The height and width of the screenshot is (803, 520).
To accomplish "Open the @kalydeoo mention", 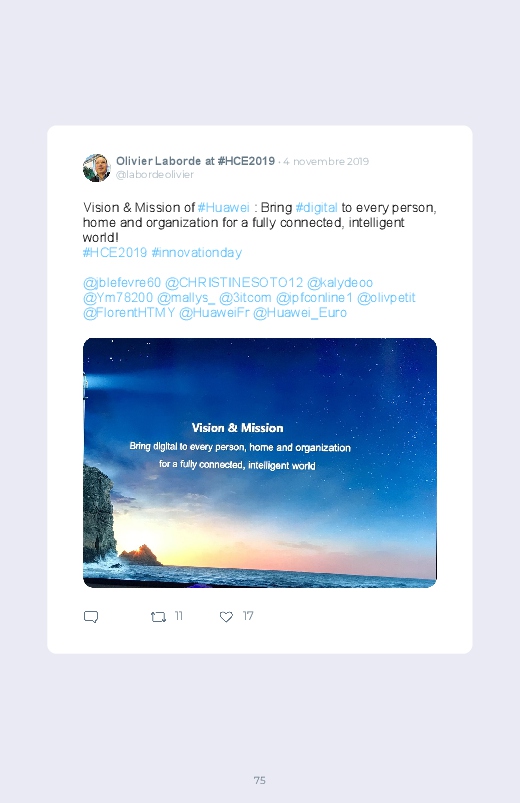I will coord(340,283).
